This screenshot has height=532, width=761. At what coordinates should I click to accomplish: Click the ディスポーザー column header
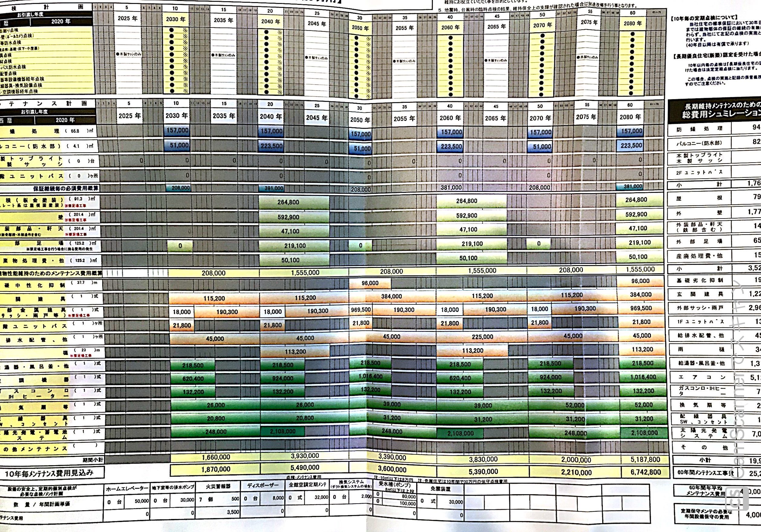click(263, 485)
